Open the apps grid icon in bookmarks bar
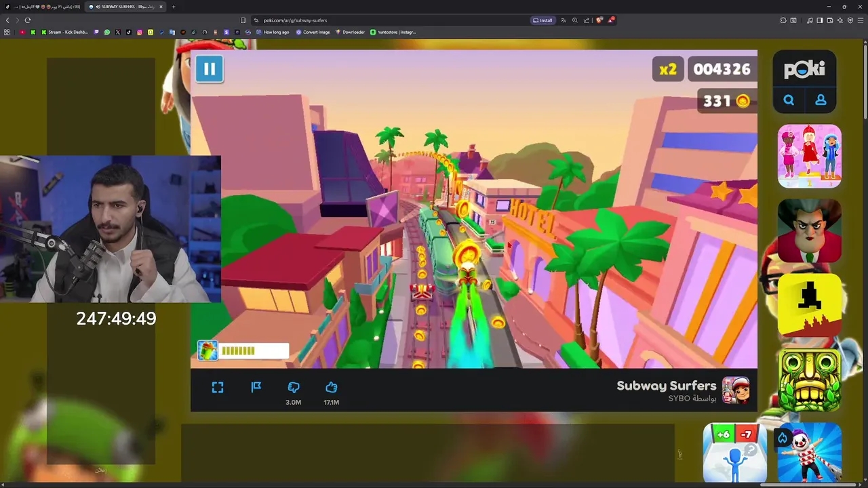This screenshot has width=868, height=488. (x=7, y=32)
